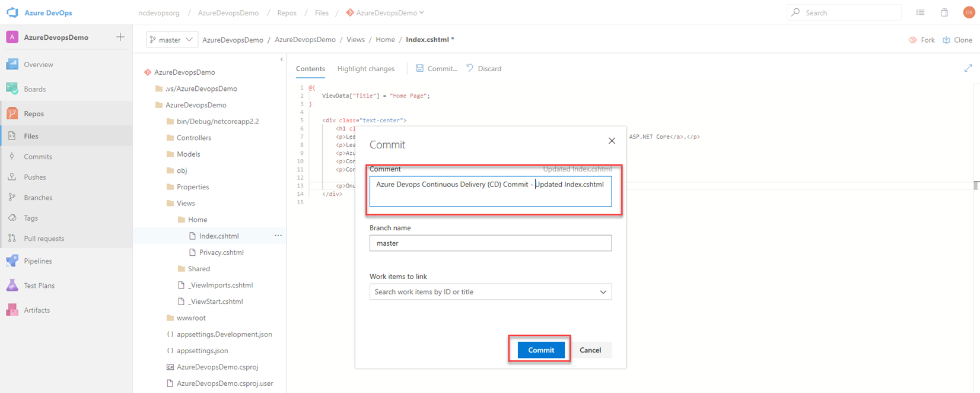This screenshot has width=980, height=393.
Task: Expand the obj folder
Action: tap(177, 170)
